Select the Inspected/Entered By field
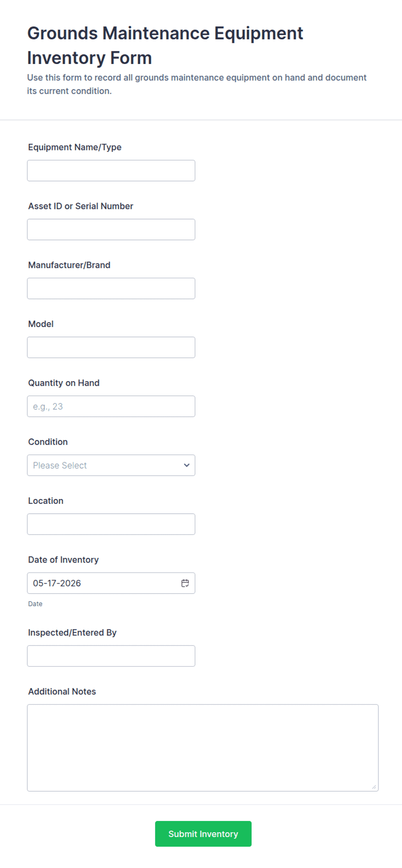The image size is (402, 868). [111, 656]
